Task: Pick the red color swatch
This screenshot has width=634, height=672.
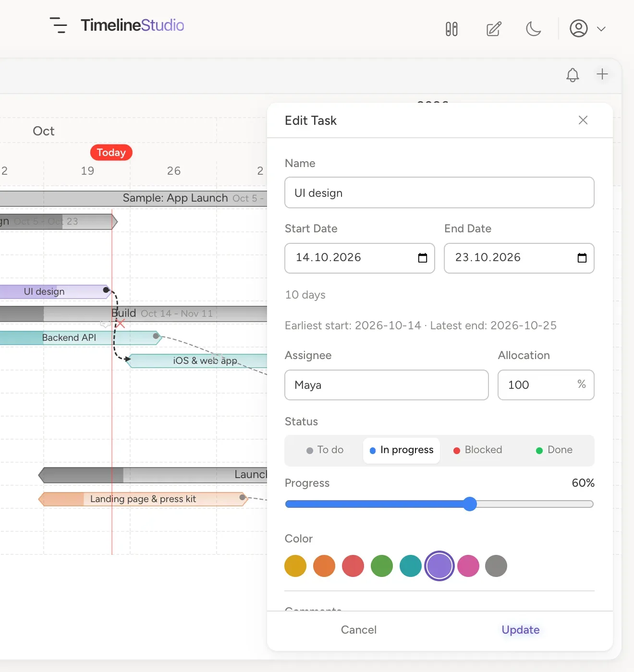Action: pyautogui.click(x=353, y=566)
